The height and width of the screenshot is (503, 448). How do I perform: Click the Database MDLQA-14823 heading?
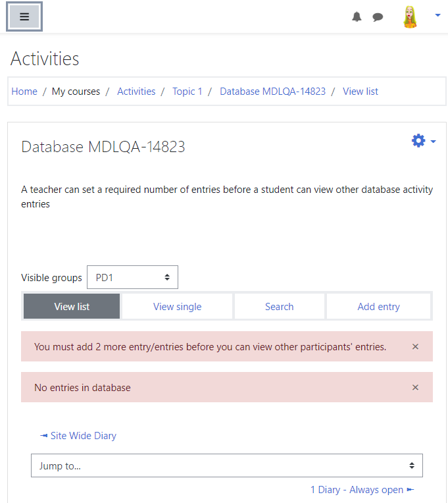point(103,147)
